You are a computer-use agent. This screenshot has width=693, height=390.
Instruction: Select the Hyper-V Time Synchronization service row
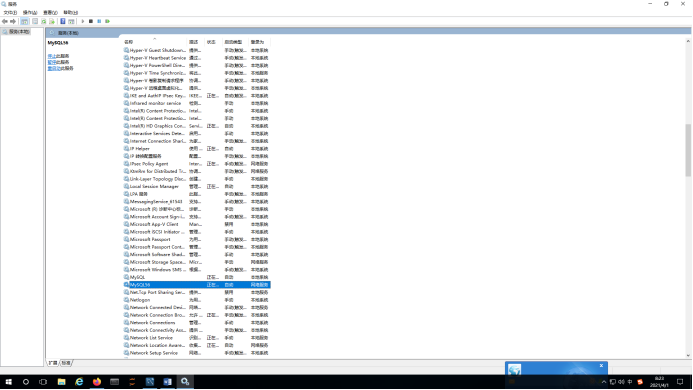[x=197, y=73]
